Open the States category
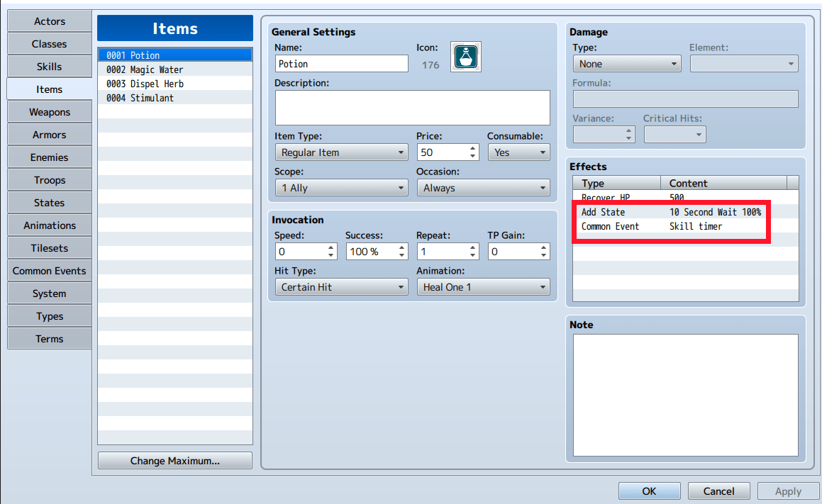This screenshot has width=822, height=504. click(x=49, y=202)
